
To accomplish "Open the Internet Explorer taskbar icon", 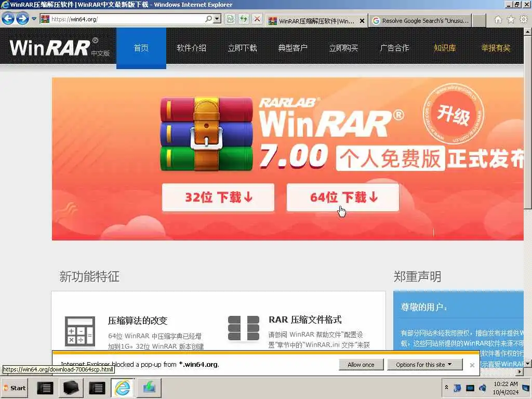I will pyautogui.click(x=122, y=388).
